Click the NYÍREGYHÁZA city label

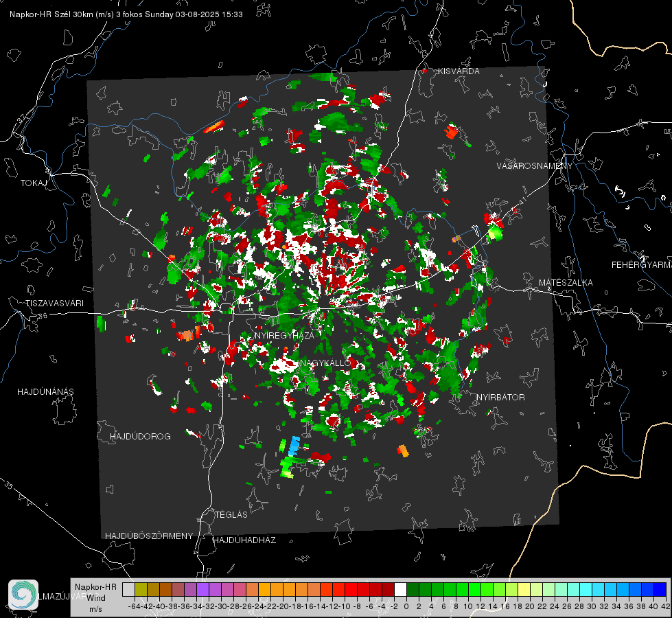(284, 335)
